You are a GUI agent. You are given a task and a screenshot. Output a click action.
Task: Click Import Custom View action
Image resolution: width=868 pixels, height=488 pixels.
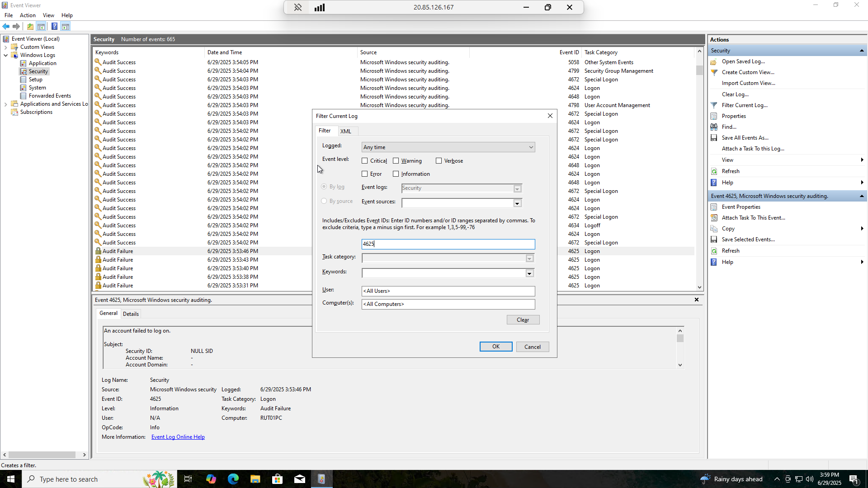749,83
